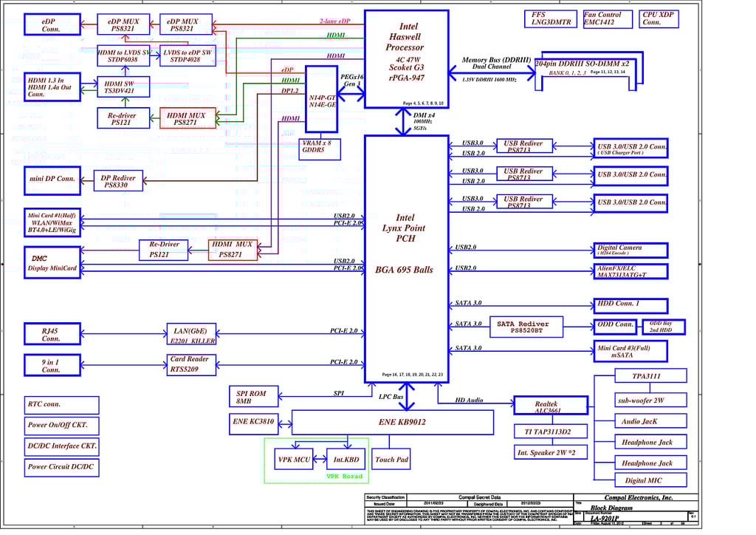Viewport: 756px width, 535px height.
Task: Select the Touch Pad box
Action: [391, 460]
